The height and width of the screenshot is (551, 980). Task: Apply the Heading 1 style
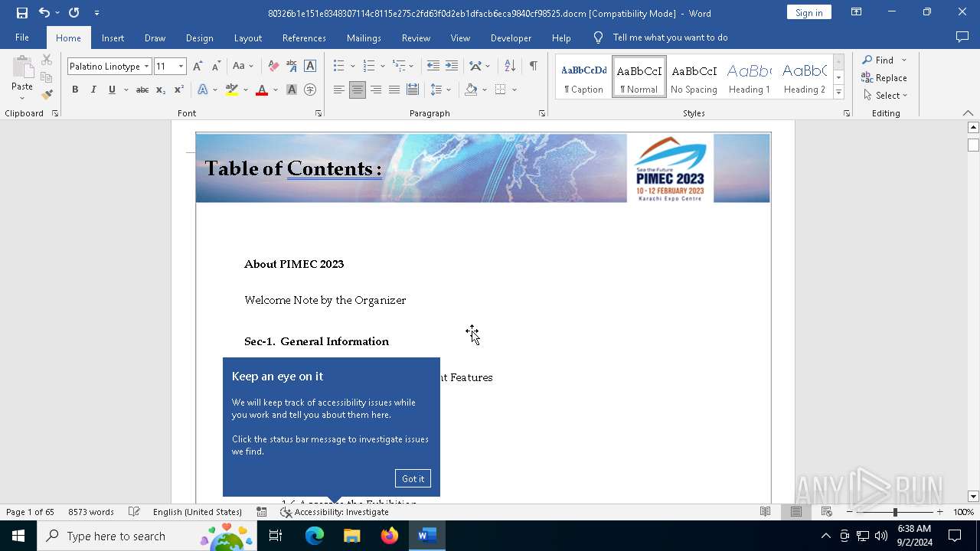click(x=749, y=77)
